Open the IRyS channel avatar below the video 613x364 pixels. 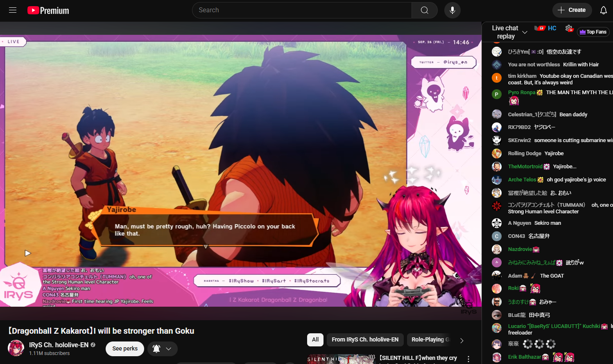tap(16, 348)
